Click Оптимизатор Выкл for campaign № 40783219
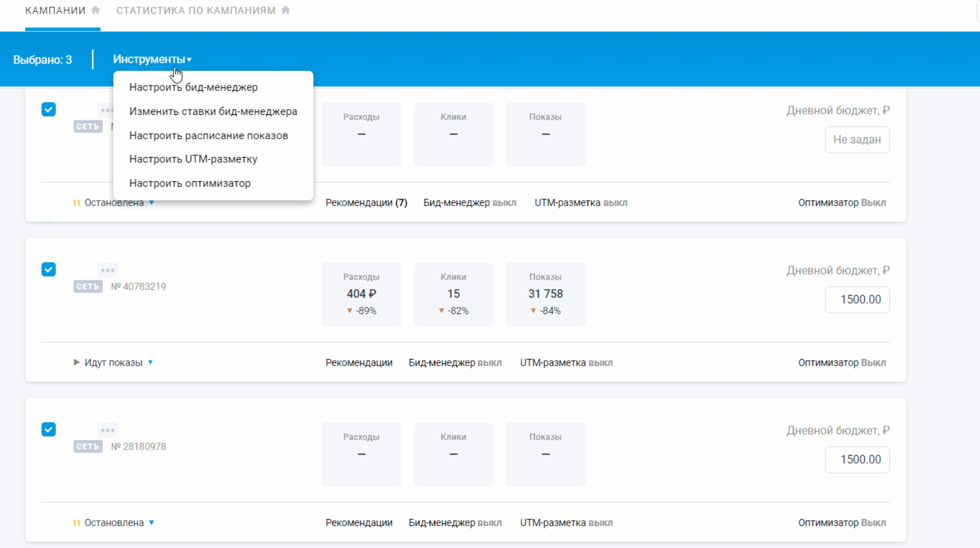Viewport: 980px width, 548px height. click(841, 363)
